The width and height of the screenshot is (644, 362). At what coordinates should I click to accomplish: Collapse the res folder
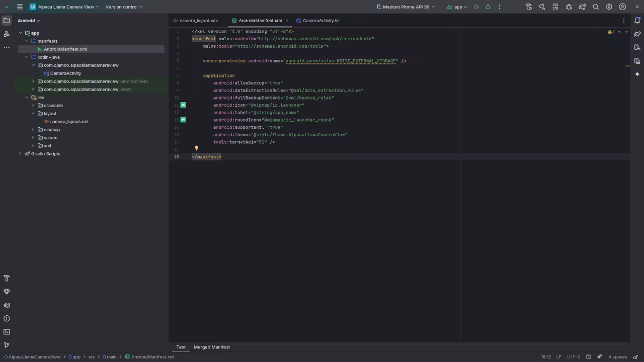(27, 98)
